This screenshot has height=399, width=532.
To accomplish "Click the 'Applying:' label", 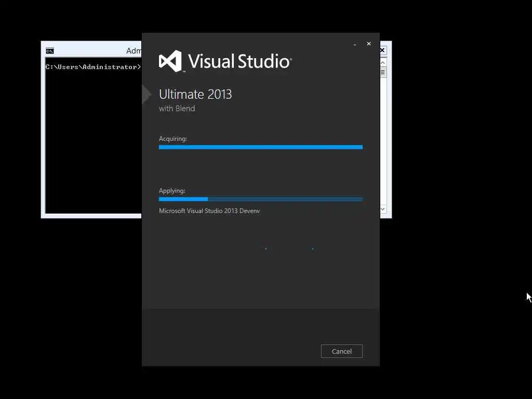I will [x=172, y=191].
